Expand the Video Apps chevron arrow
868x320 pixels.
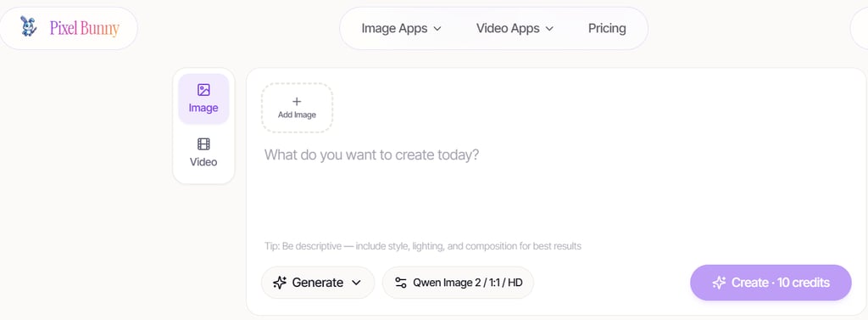tap(549, 29)
